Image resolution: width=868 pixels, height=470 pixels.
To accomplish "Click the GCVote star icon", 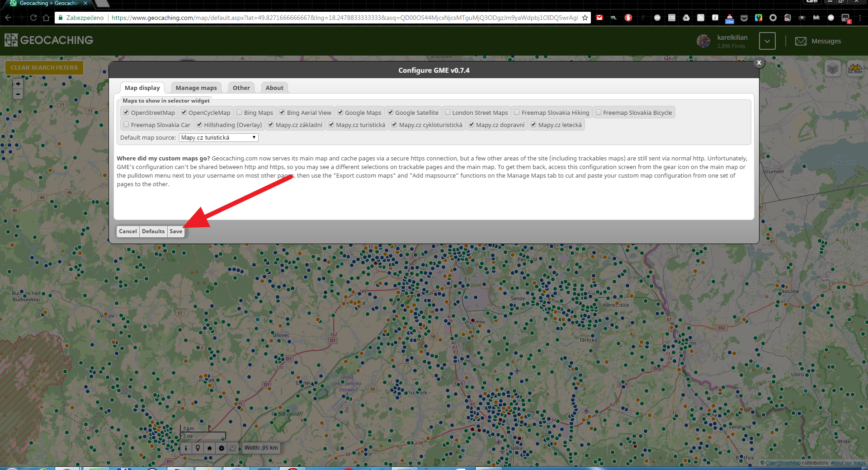I will tap(855, 69).
